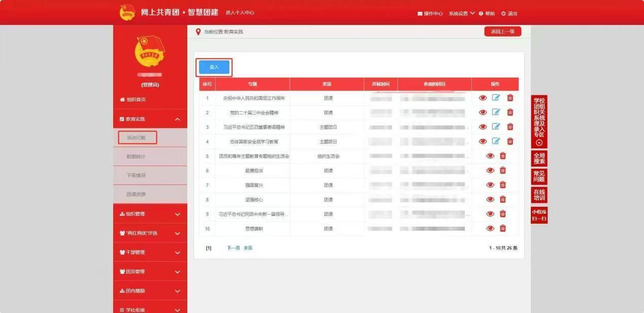View 庆祝中华人民共和国成立75周年 details via eye icon

pyautogui.click(x=483, y=98)
